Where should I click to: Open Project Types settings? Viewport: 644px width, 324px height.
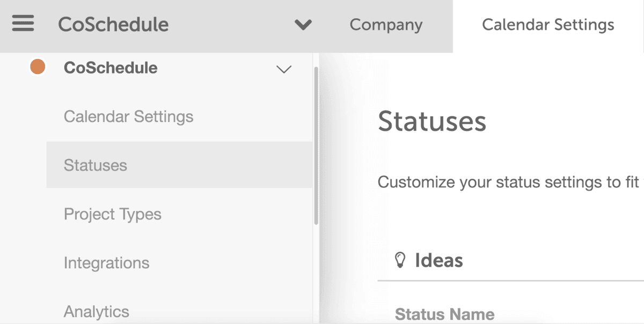click(113, 214)
